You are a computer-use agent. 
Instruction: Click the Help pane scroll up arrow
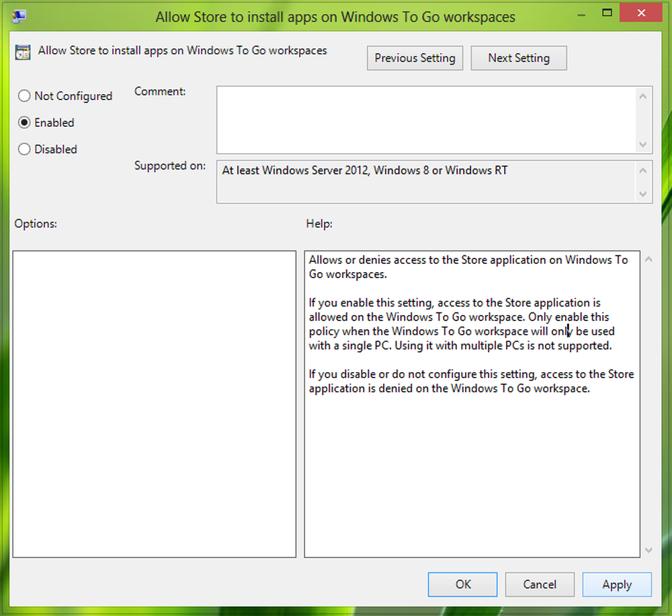(648, 259)
